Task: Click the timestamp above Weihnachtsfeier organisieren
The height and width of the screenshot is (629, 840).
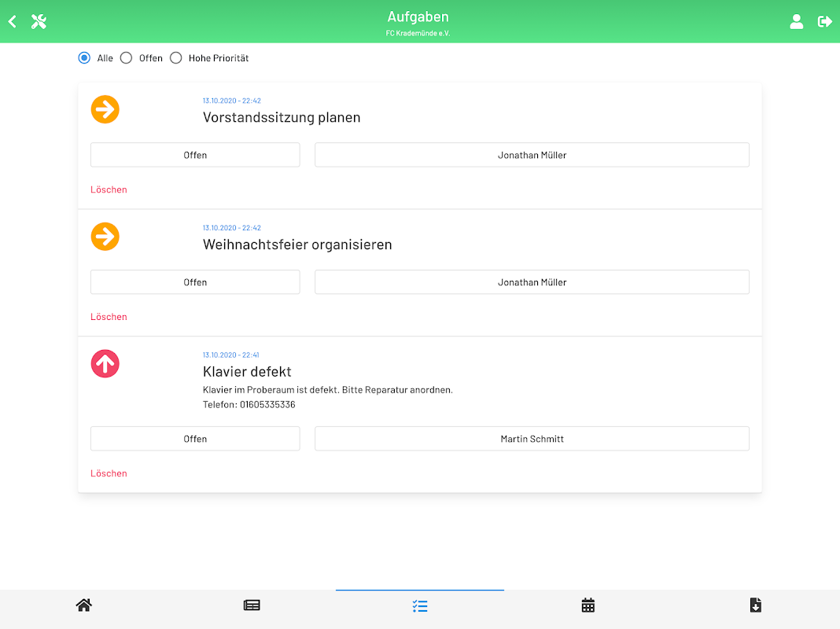Action: (x=232, y=228)
